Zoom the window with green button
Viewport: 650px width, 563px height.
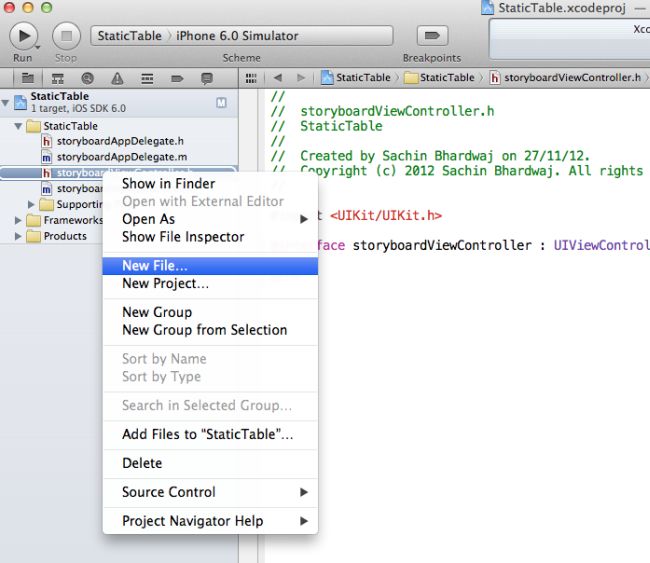click(46, 7)
